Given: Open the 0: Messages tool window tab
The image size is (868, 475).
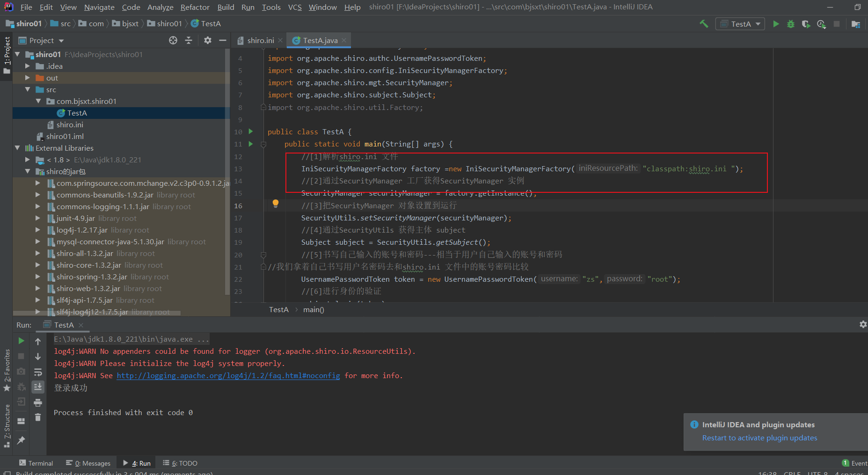Looking at the screenshot, I should (88, 463).
